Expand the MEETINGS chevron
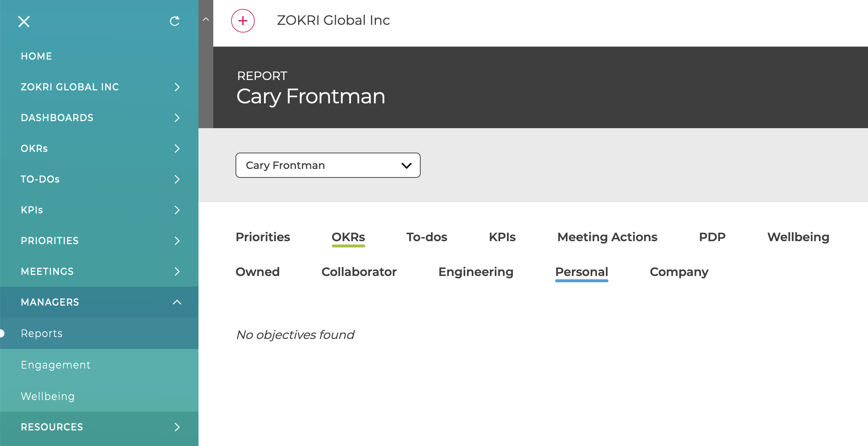Image resolution: width=868 pixels, height=446 pixels. tap(177, 272)
